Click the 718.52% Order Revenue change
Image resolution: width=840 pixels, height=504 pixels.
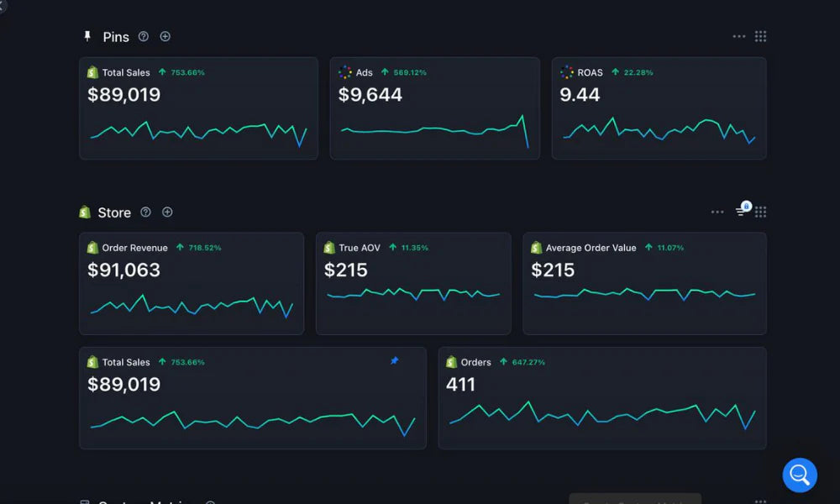pos(199,248)
